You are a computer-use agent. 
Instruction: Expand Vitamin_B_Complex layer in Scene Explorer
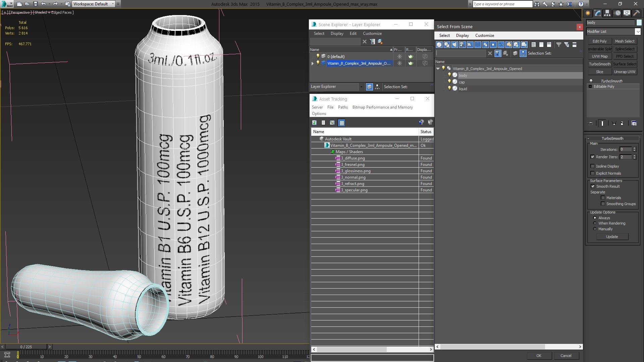click(313, 63)
